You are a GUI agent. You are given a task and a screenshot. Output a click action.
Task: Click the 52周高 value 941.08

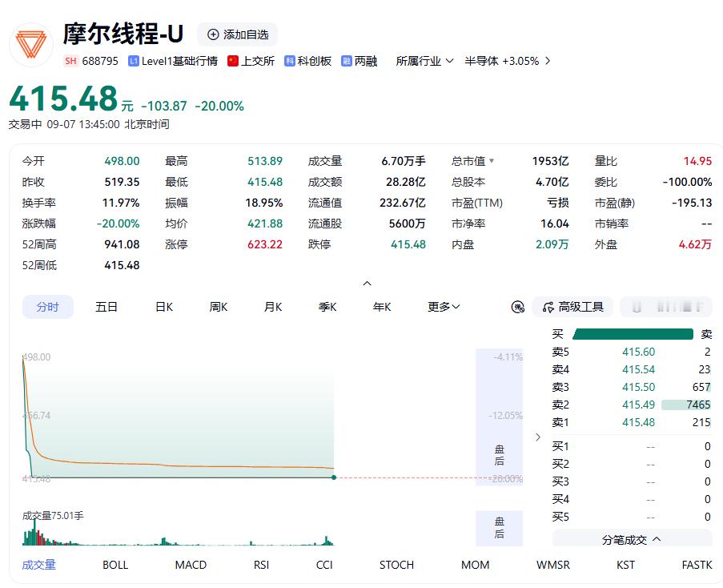(122, 244)
